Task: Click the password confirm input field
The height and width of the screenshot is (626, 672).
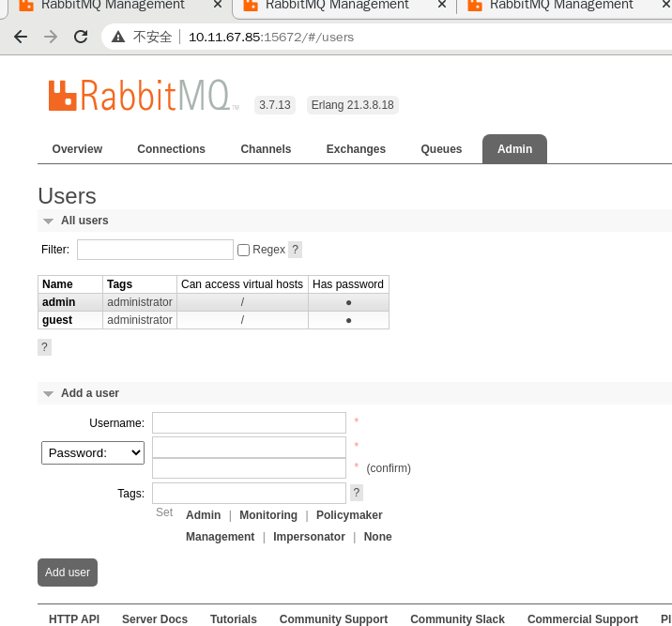Action: click(x=249, y=468)
